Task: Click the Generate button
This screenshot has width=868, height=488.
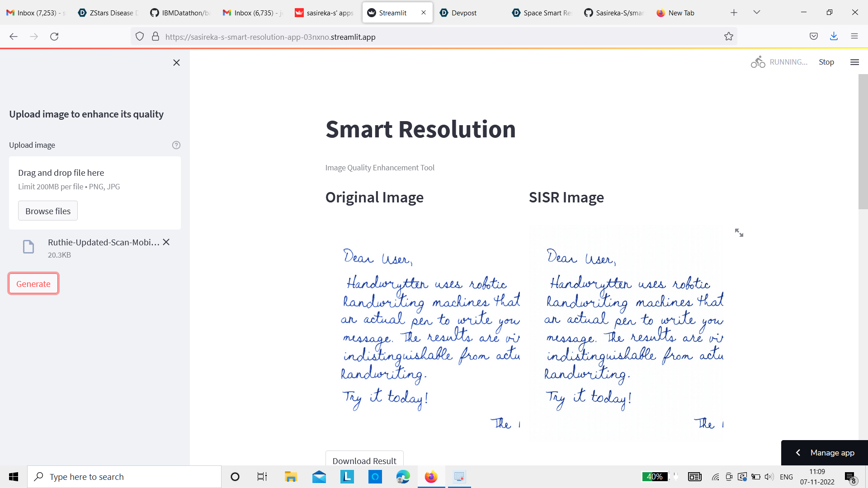Action: (x=33, y=284)
